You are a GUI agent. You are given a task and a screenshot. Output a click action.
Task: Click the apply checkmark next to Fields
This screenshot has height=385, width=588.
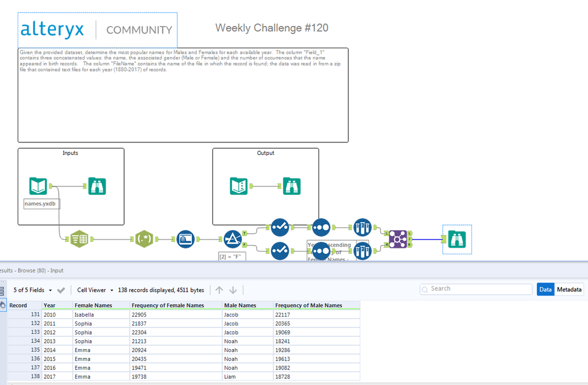61,290
